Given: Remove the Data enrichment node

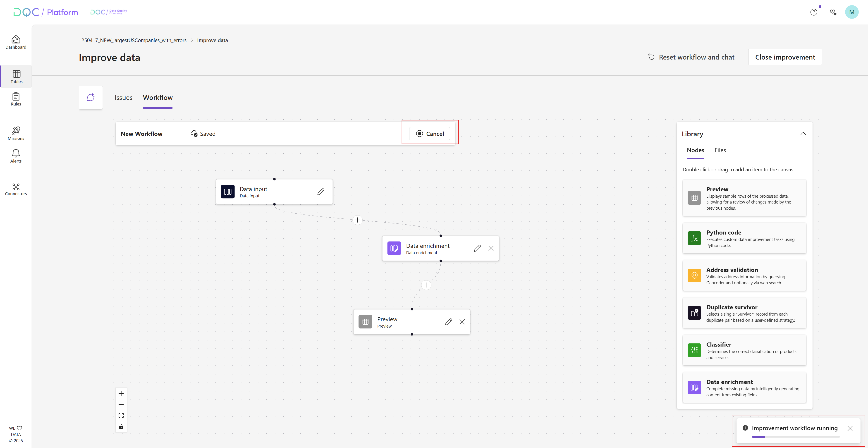Looking at the screenshot, I should click(491, 248).
